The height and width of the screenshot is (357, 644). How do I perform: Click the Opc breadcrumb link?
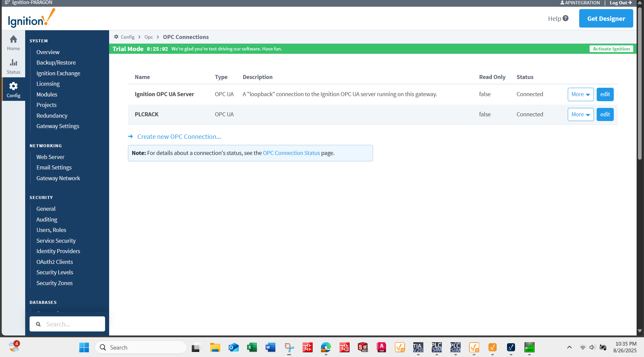149,37
